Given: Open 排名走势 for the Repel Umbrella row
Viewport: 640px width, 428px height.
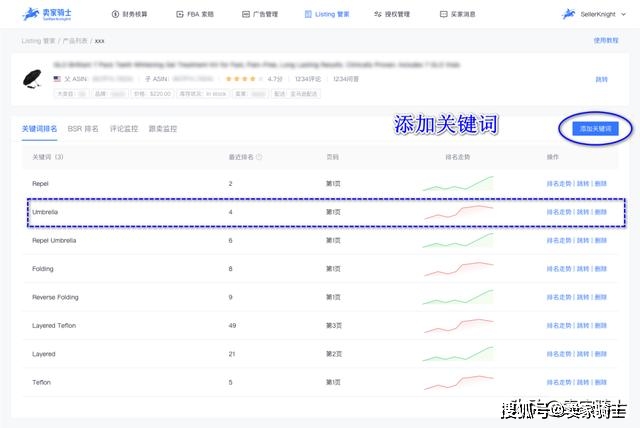Looking at the screenshot, I should click(x=559, y=240).
